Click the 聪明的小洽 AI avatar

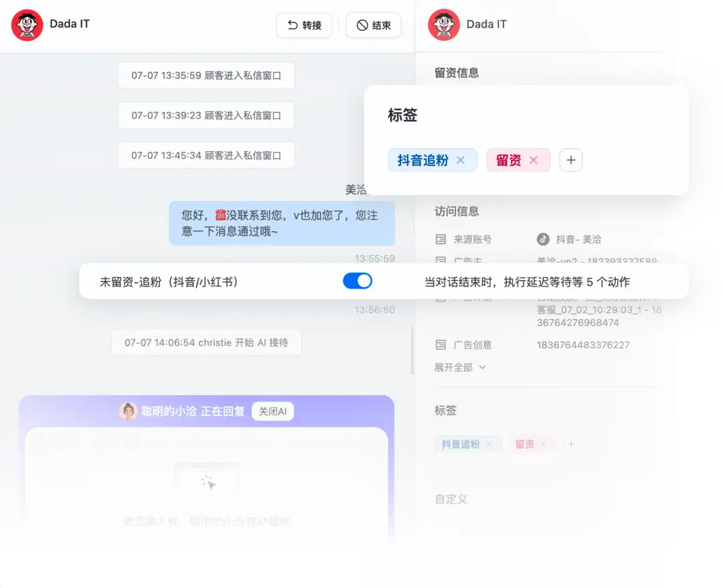tap(128, 411)
